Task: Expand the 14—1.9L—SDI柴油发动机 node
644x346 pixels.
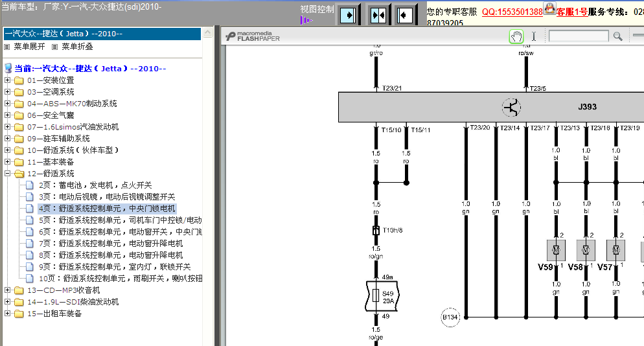Action: point(7,302)
